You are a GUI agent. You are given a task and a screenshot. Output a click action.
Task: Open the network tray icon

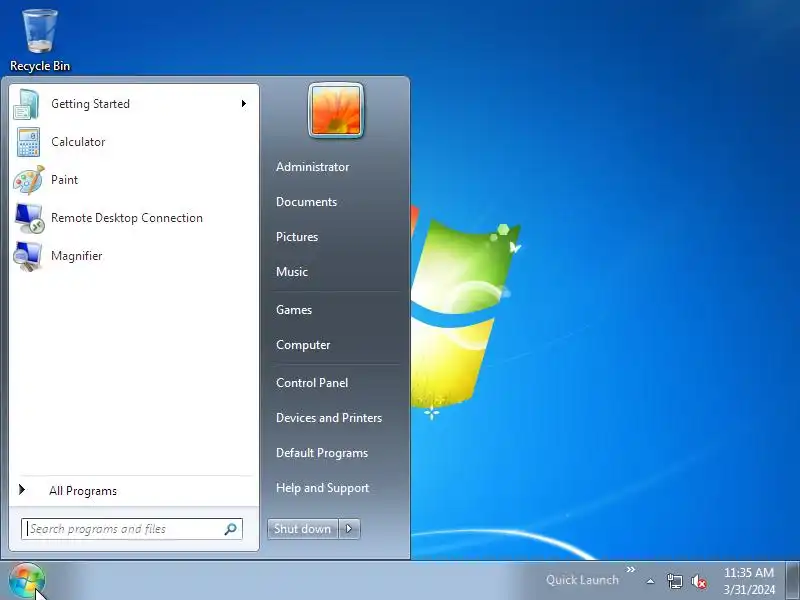674,581
